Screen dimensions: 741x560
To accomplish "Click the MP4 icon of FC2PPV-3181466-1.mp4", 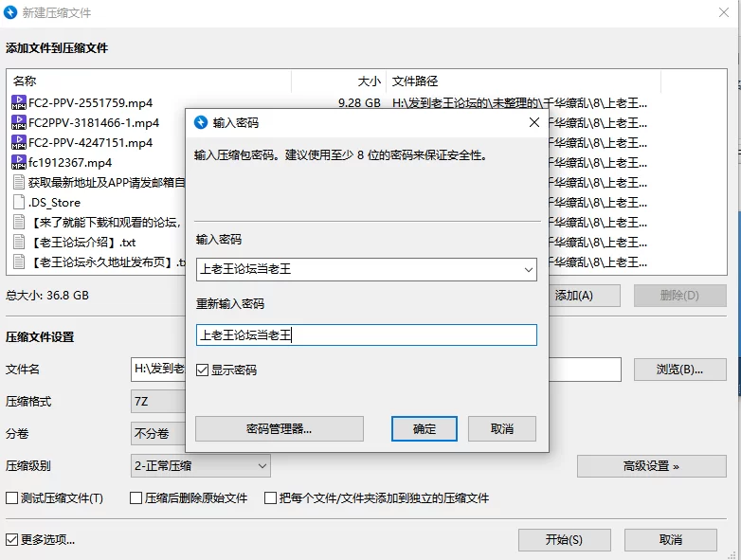I will [x=18, y=122].
